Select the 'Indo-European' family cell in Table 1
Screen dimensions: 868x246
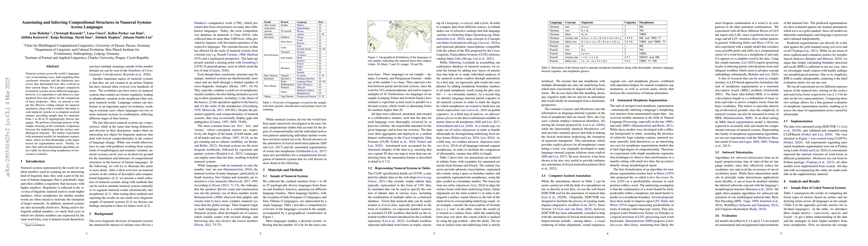pos(271,55)
